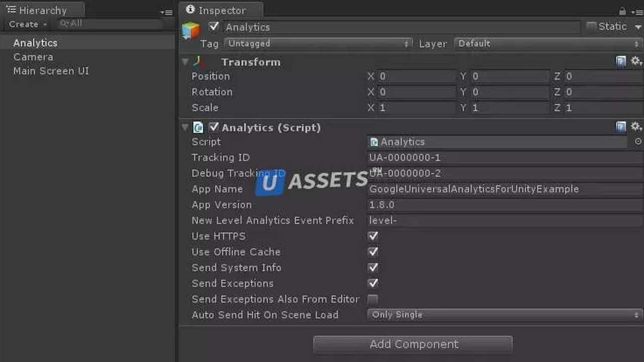This screenshot has width=644, height=362.
Task: Click the Position X field
Action: (417, 76)
